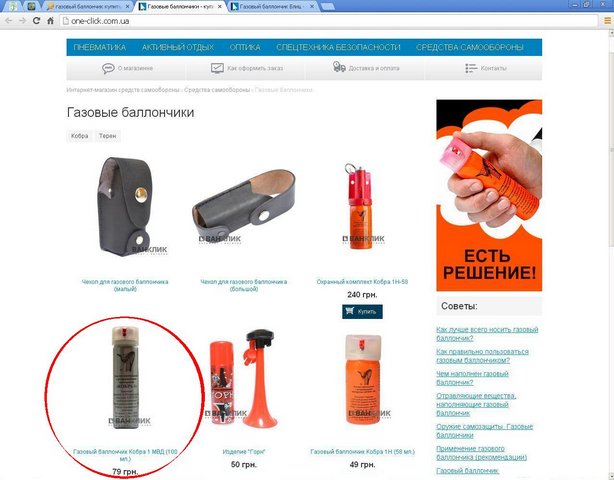Image resolution: width=614 pixels, height=480 pixels.
Task: Click the Купить button under Кобра 1Н-58
Action: tap(362, 311)
